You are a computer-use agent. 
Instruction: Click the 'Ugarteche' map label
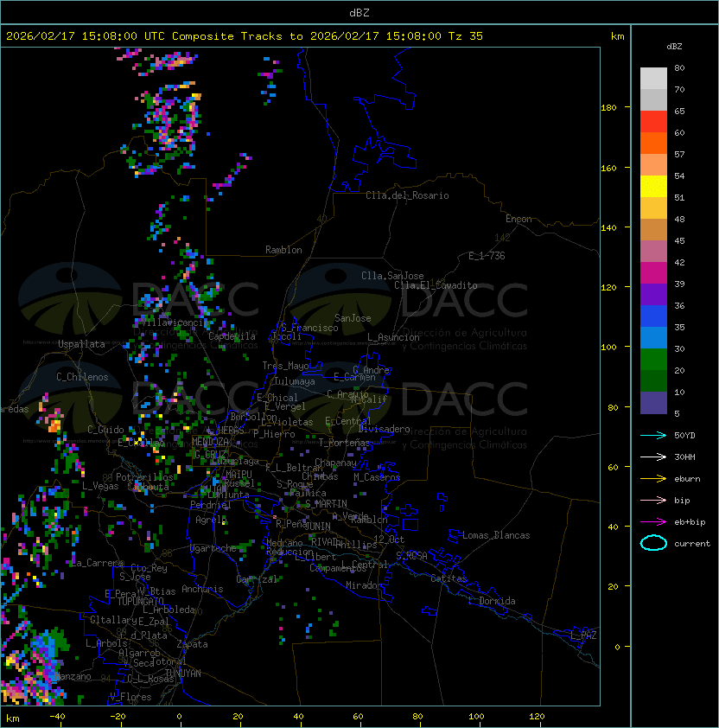click(213, 548)
